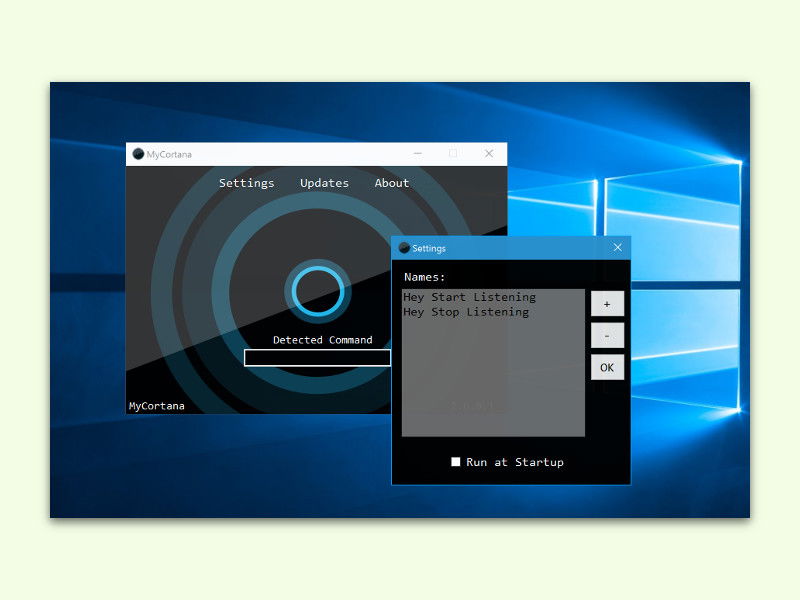Click the MyCortana title bar app icon
The height and width of the screenshot is (600, 800).
tap(138, 154)
